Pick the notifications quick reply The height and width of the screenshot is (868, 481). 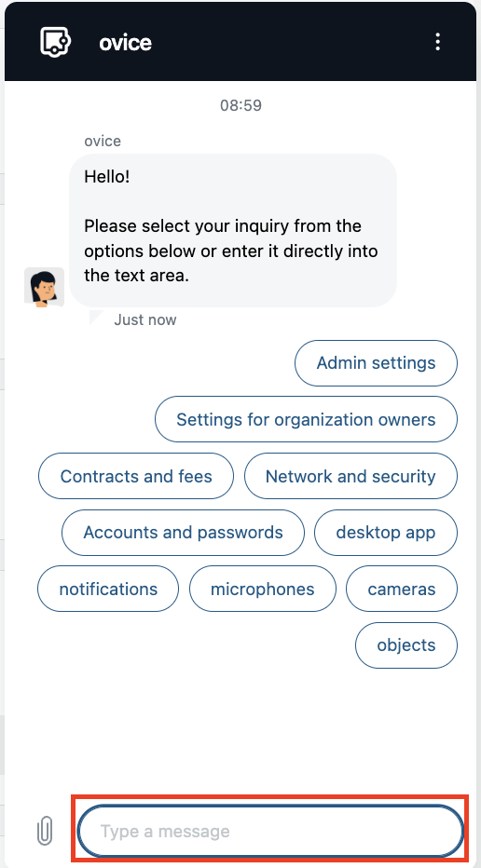[x=108, y=589]
